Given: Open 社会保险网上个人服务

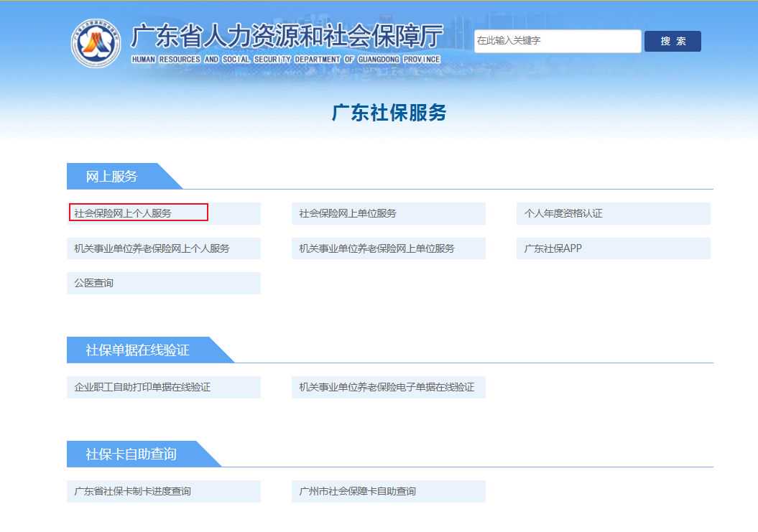Looking at the screenshot, I should pos(124,213).
